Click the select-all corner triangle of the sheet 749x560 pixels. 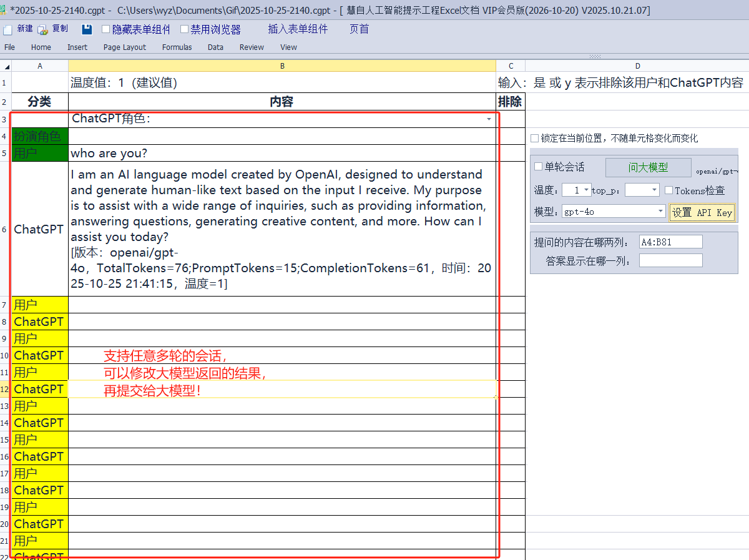6,66
